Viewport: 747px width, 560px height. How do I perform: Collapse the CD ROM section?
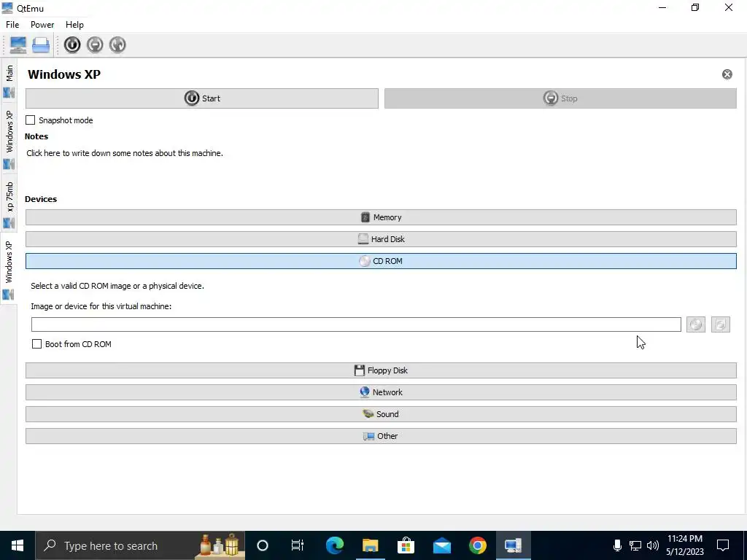(381, 261)
